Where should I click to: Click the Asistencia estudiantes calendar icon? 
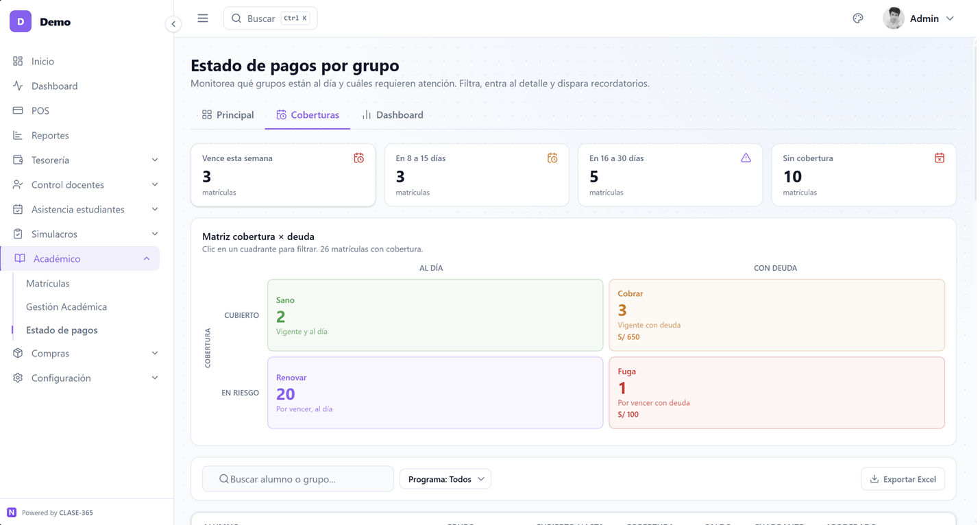(x=18, y=209)
